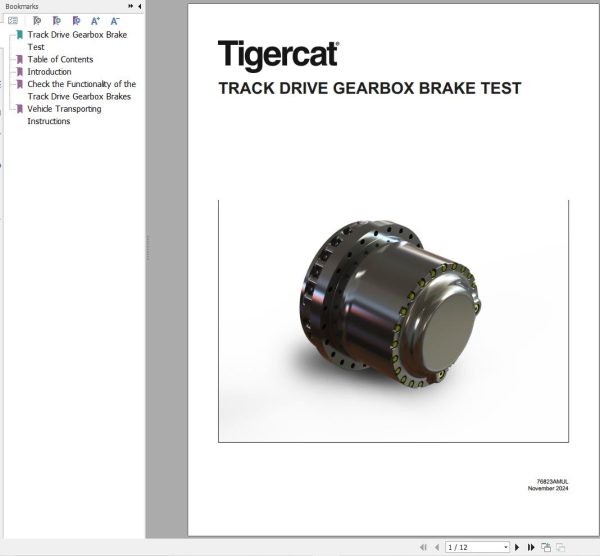Click the delete bookmark icon
600x556 pixels.
point(37,21)
